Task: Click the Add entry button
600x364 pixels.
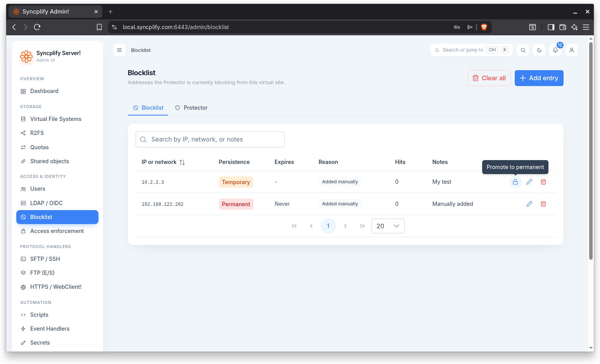Action: pyautogui.click(x=539, y=78)
